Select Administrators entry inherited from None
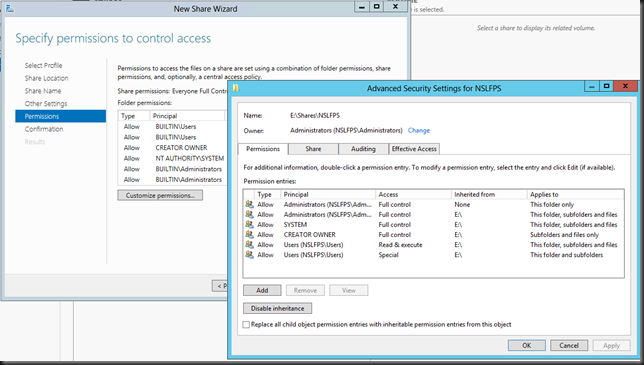Viewport: 644px width, 365px height. (433, 204)
